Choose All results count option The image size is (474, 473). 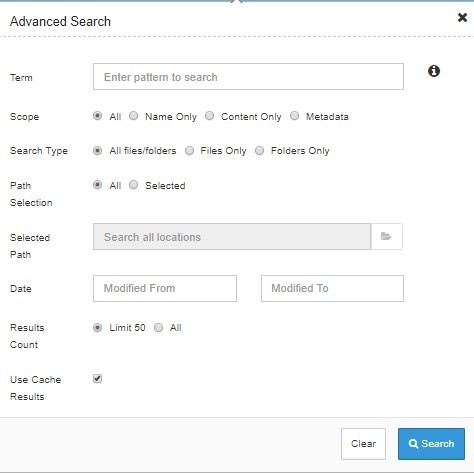158,328
